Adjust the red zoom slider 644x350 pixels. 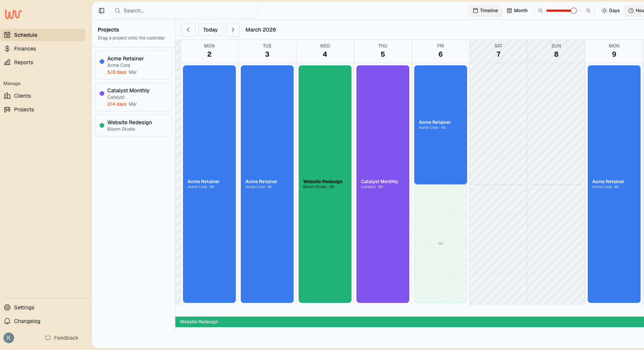click(561, 11)
